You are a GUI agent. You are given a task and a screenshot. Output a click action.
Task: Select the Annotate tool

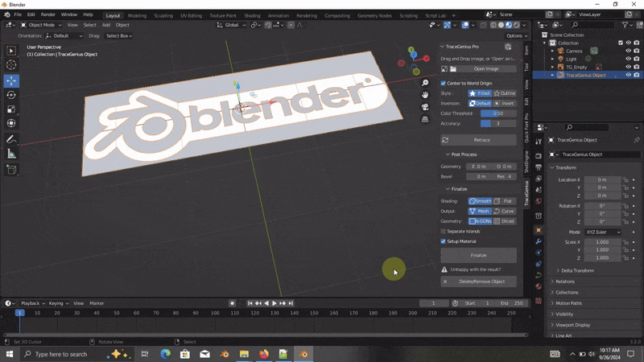(11, 139)
